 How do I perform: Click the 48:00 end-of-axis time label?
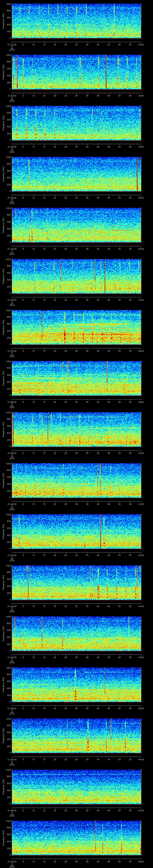[141, 861]
